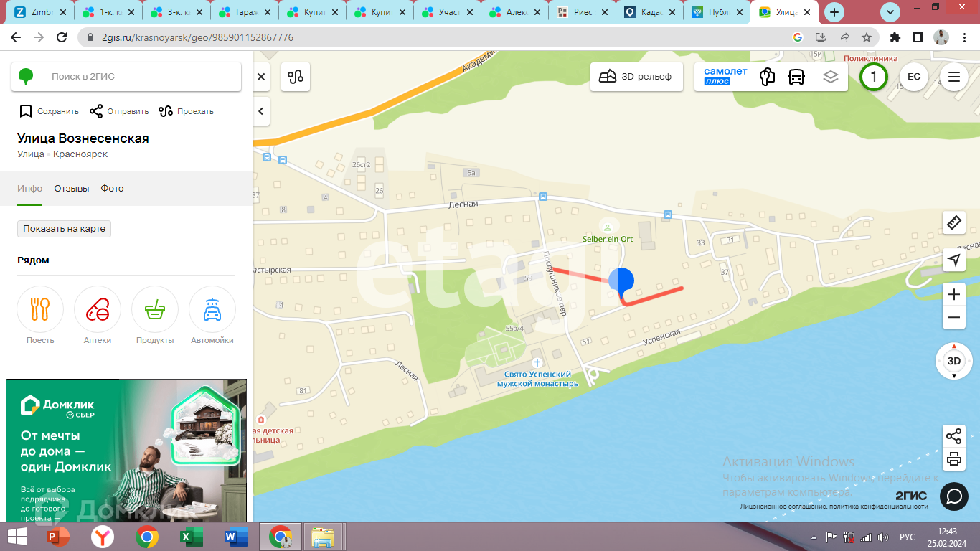Image resolution: width=980 pixels, height=551 pixels.
Task: Click the install app icon in address bar
Action: pyautogui.click(x=821, y=37)
